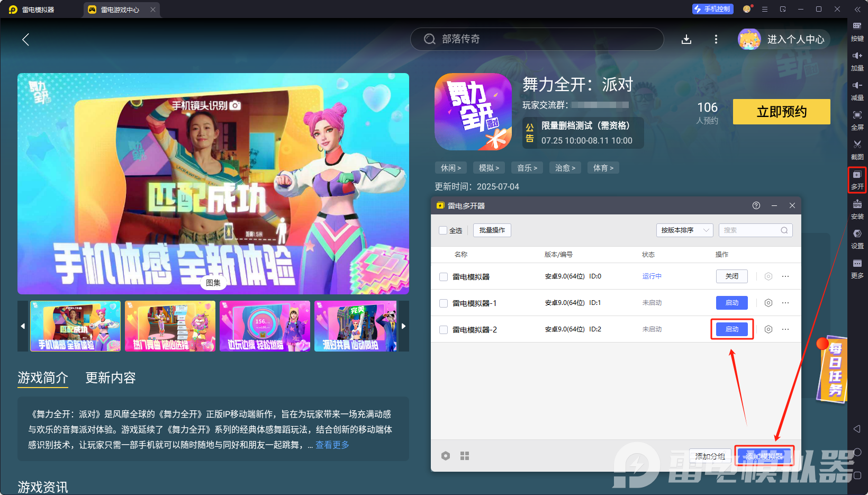Viewport: 868px width, 495px height.
Task: Show previous screenshot thumbnails with left arrow
Action: coord(23,326)
